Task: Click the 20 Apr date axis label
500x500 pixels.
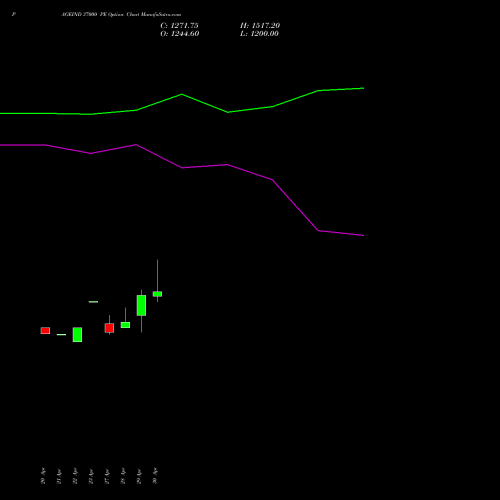Action: click(x=43, y=476)
